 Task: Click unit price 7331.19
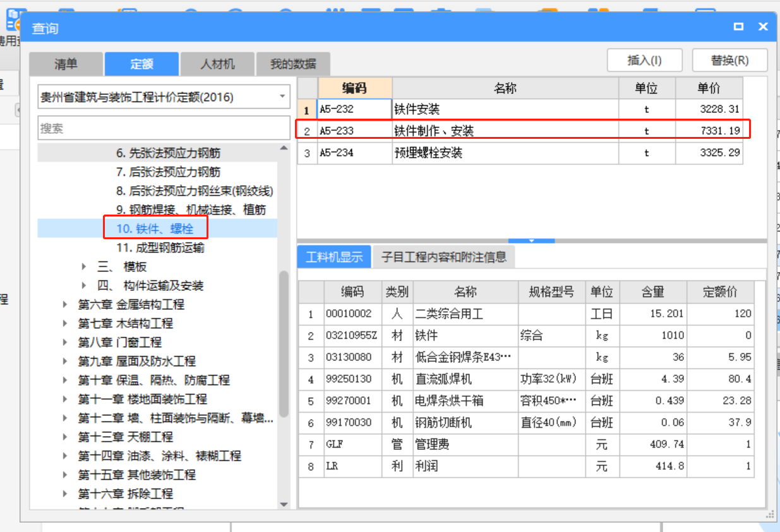click(719, 131)
